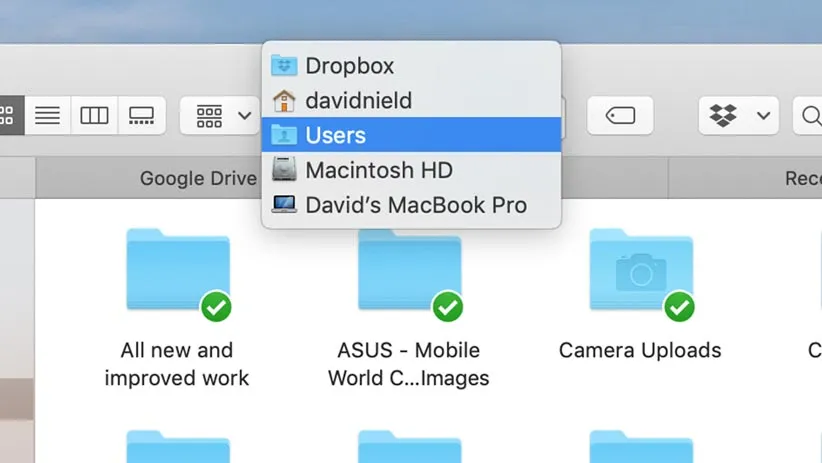The height and width of the screenshot is (463, 822).
Task: Click the Edit Tags button
Action: click(x=620, y=116)
